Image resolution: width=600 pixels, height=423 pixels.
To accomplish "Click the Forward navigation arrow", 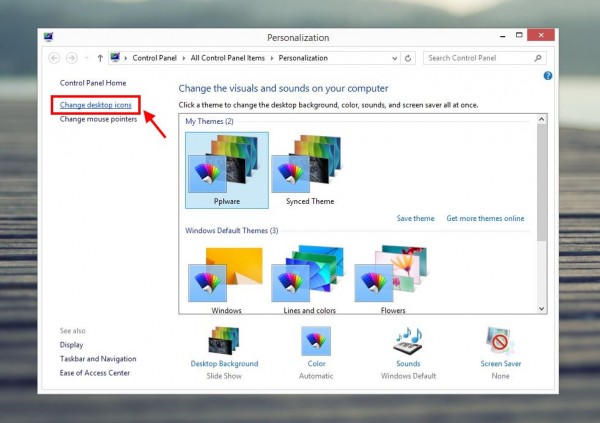I will [72, 58].
